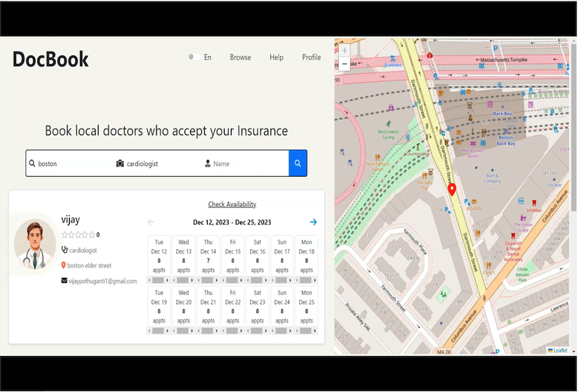Open the Help menu item
Screen dimensions: 578x392
pos(277,57)
